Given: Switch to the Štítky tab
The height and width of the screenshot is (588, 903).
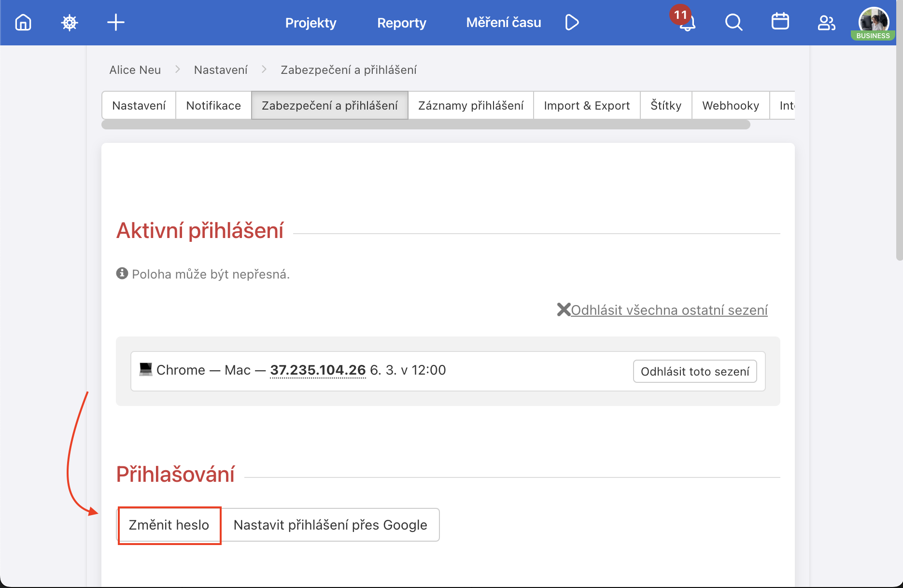Looking at the screenshot, I should click(666, 105).
